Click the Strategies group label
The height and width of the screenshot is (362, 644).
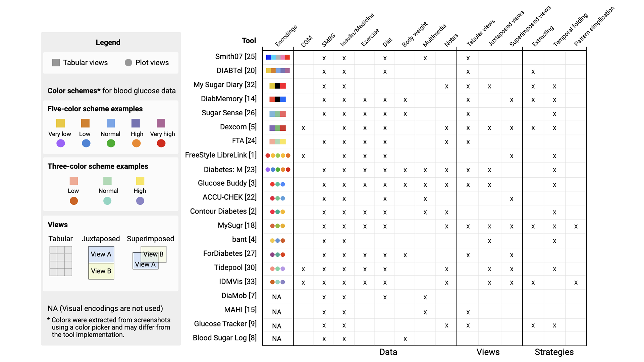(x=554, y=352)
